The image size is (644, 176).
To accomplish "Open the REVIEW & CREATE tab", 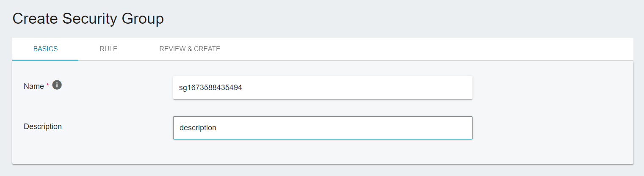I will [190, 49].
